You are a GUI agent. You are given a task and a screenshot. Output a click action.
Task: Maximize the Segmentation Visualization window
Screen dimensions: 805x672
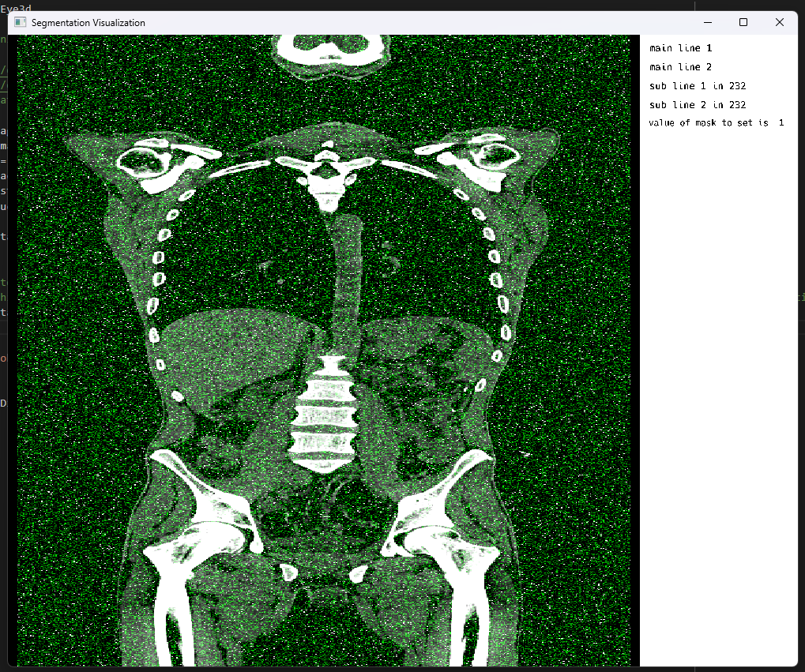(743, 23)
